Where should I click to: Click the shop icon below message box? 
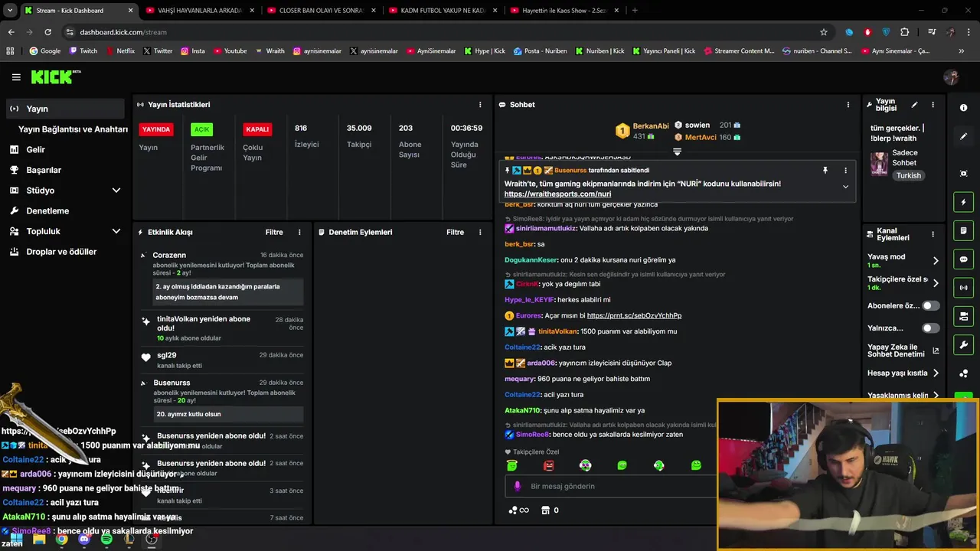click(x=545, y=510)
